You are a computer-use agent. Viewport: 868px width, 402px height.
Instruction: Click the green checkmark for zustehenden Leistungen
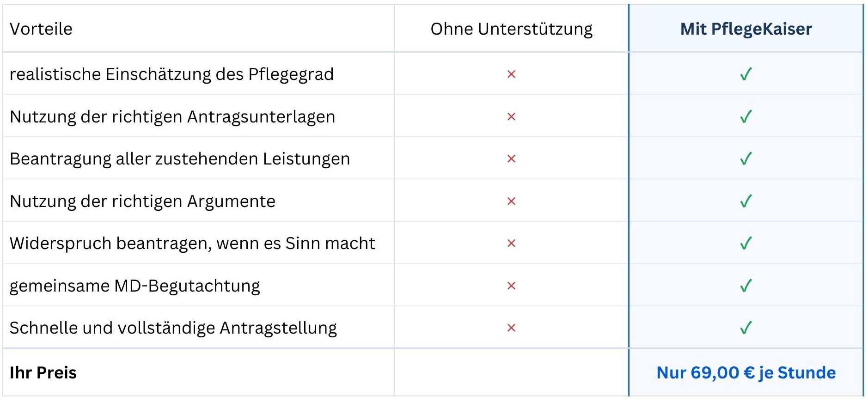tap(746, 159)
